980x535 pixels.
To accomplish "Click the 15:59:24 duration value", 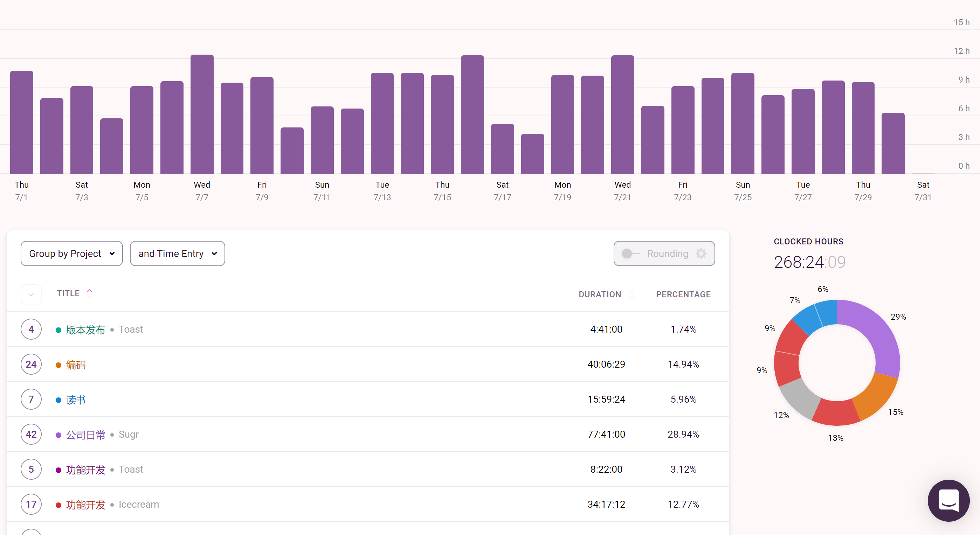I will click(606, 399).
